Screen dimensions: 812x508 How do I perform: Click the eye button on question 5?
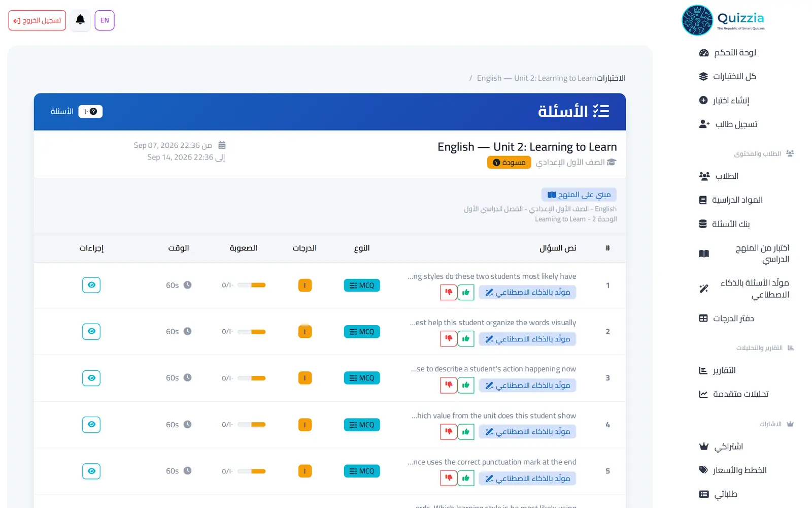[91, 471]
